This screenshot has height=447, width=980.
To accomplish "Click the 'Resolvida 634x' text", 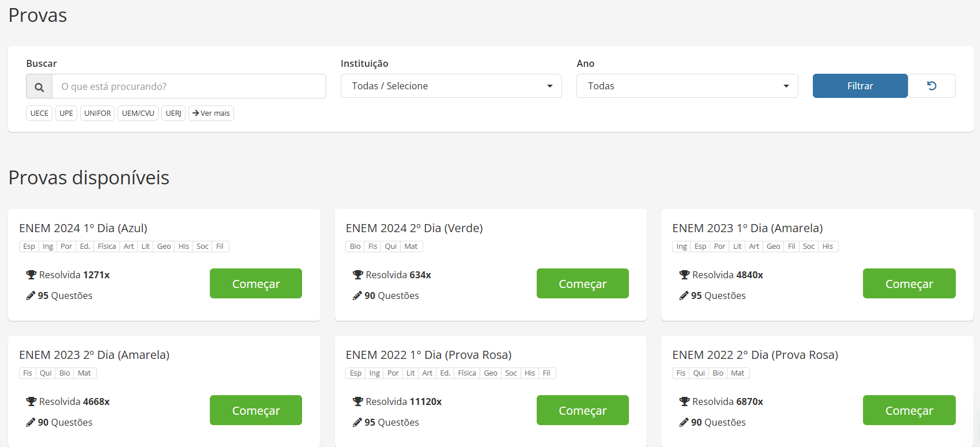I will 398,275.
